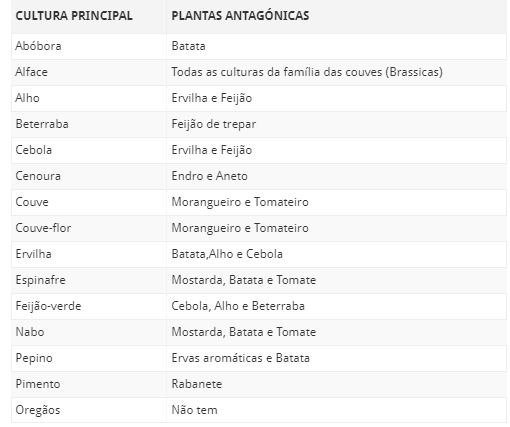Screen dimensions: 510x427
Task: Click the CULTURA PRINCIPAL column header
Action: pyautogui.click(x=74, y=16)
